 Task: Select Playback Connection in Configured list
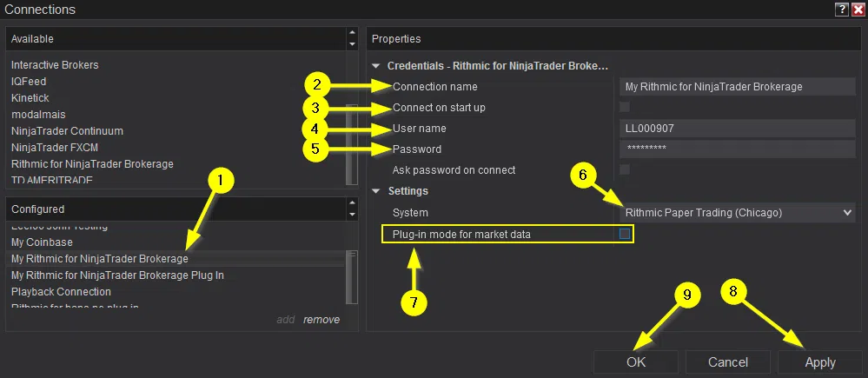(61, 292)
